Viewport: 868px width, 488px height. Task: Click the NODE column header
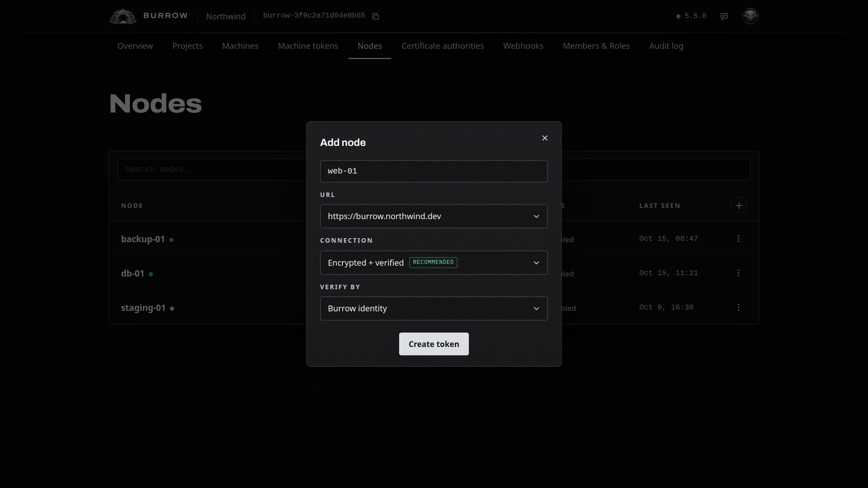132,206
